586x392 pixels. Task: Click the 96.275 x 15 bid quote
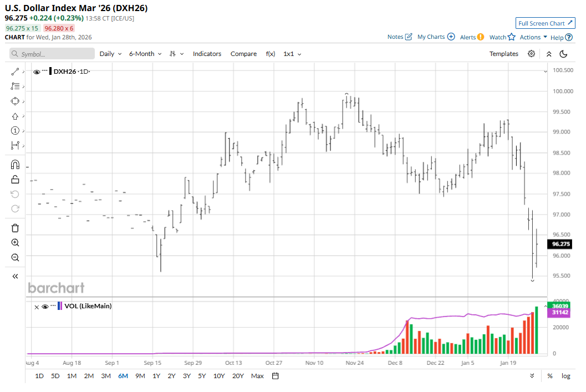(22, 28)
